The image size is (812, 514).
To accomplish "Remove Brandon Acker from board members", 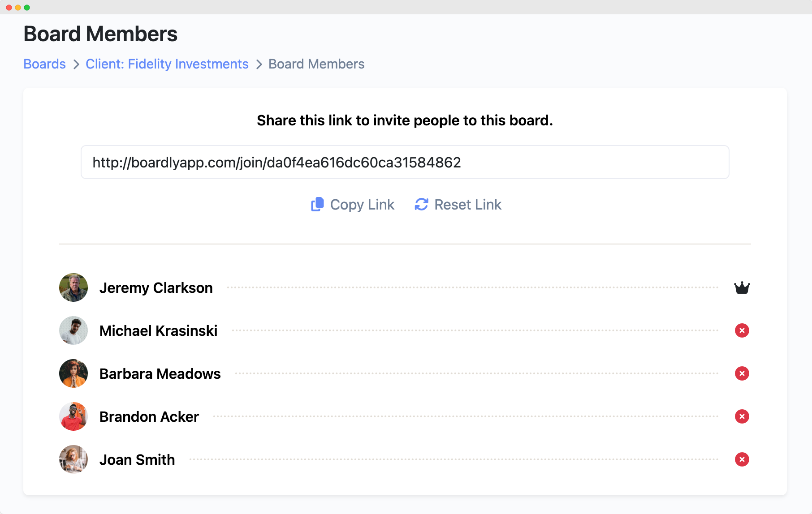I will (742, 417).
